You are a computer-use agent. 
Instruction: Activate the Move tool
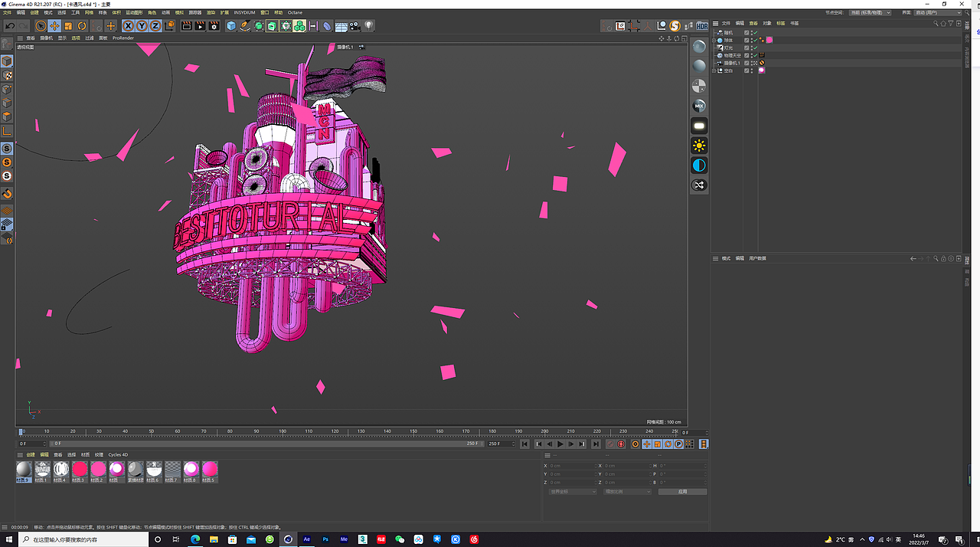click(x=54, y=26)
